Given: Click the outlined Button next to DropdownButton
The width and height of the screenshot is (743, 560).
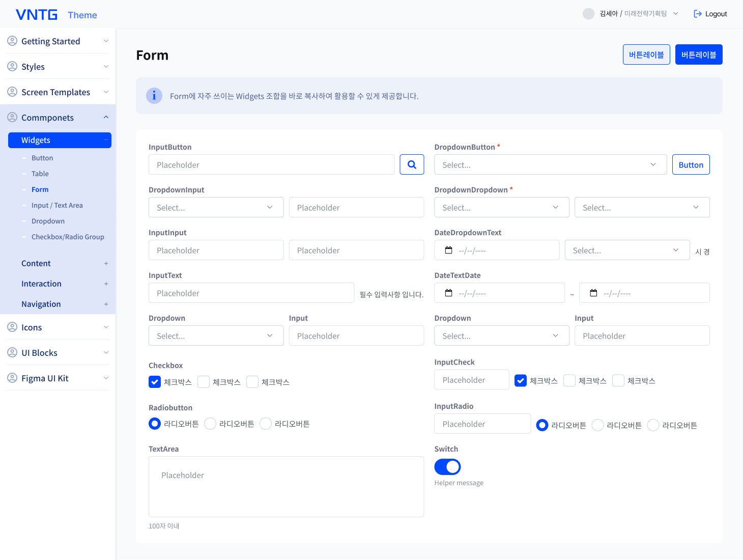Looking at the screenshot, I should click(x=691, y=164).
